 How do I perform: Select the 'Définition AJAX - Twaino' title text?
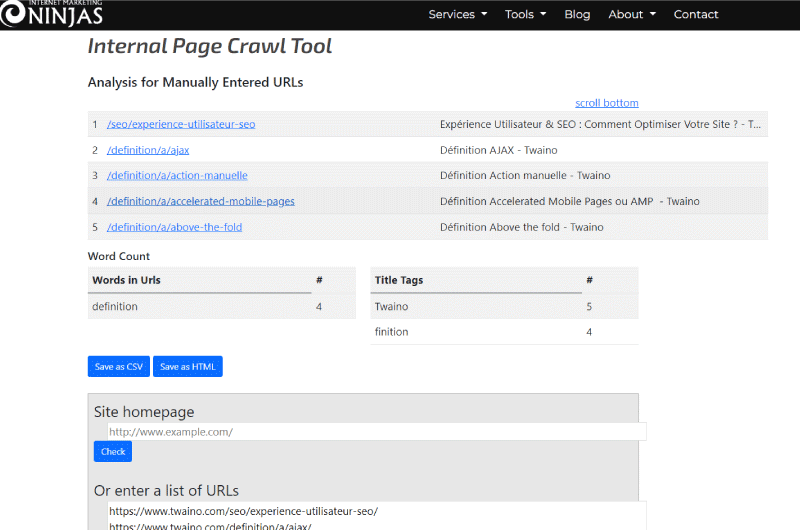tap(498, 150)
